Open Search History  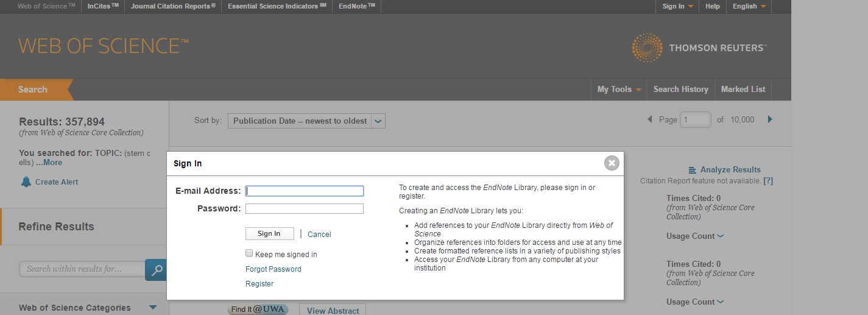(x=680, y=89)
